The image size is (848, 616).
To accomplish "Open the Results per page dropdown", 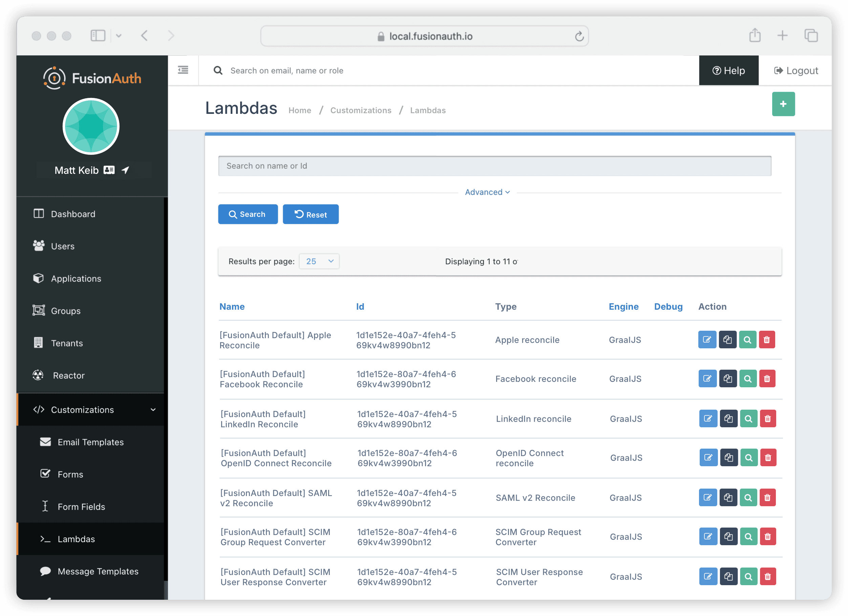I will (x=319, y=261).
